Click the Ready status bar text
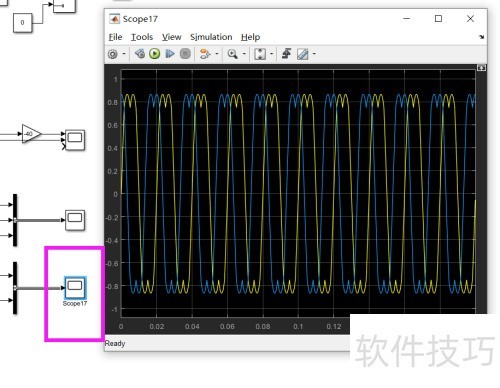The image size is (500, 388). pyautogui.click(x=115, y=343)
